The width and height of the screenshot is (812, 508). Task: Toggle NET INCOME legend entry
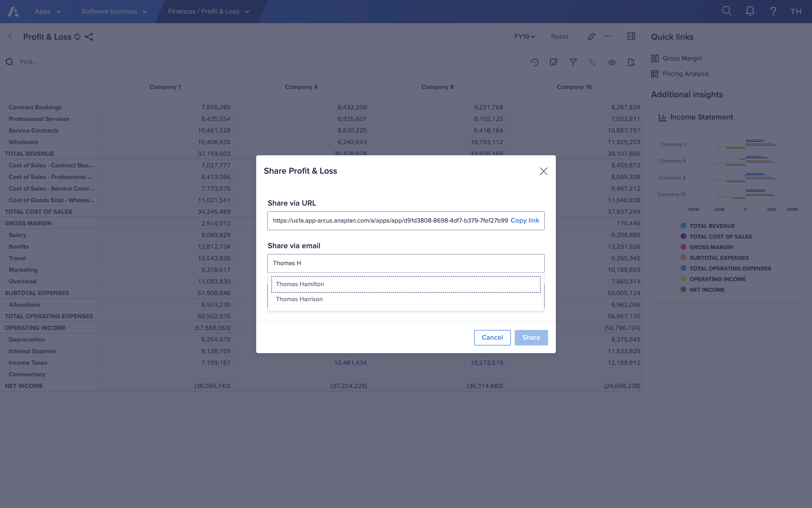click(702, 290)
